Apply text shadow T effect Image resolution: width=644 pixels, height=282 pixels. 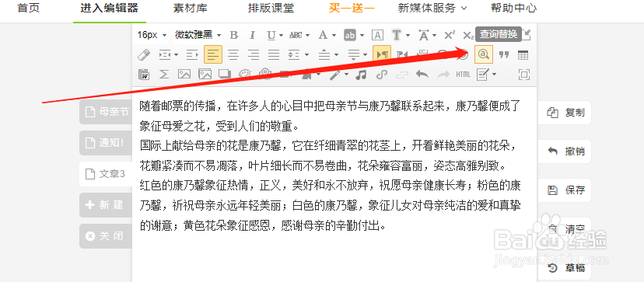click(x=397, y=35)
